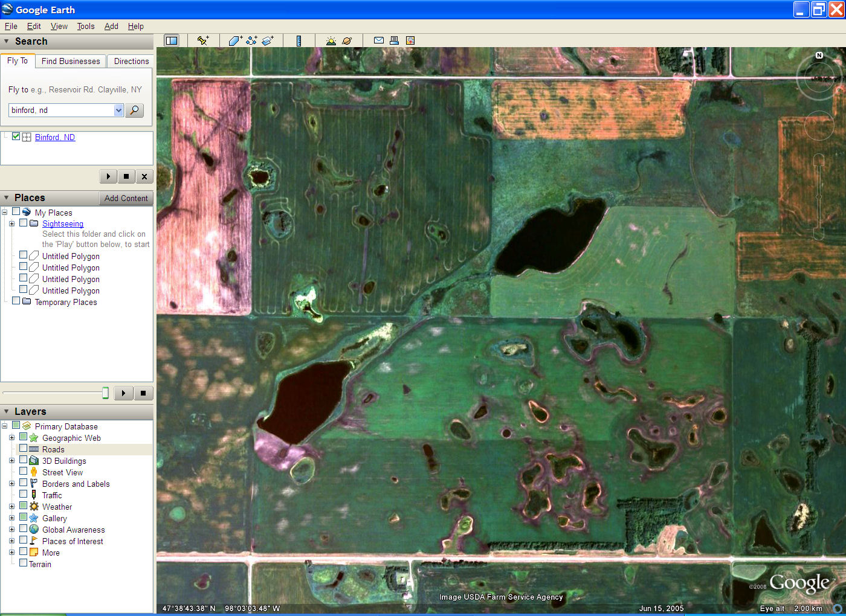Image resolution: width=846 pixels, height=616 pixels.
Task: Click the Sightseeing folder icon
Action: 34,223
